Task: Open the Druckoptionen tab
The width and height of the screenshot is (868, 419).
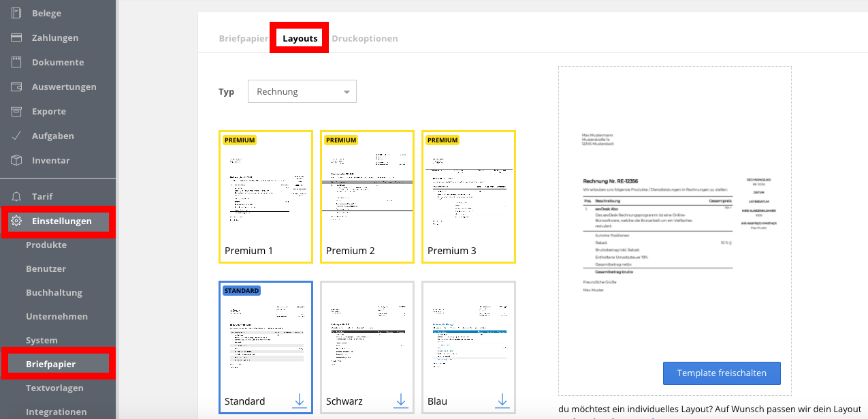Action: click(364, 38)
